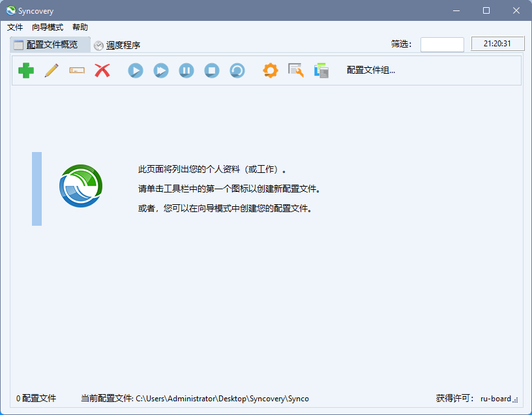The width and height of the screenshot is (532, 415).
Task: Open 配置文件组... profile groups button
Action: 370,70
